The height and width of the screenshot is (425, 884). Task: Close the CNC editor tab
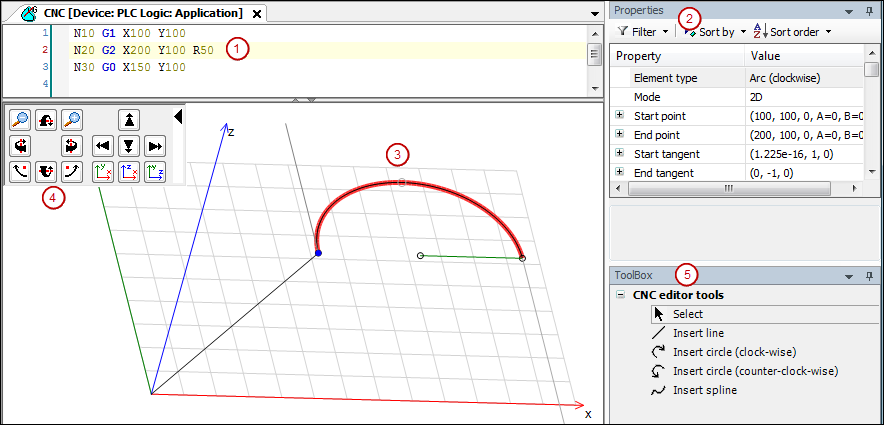257,14
